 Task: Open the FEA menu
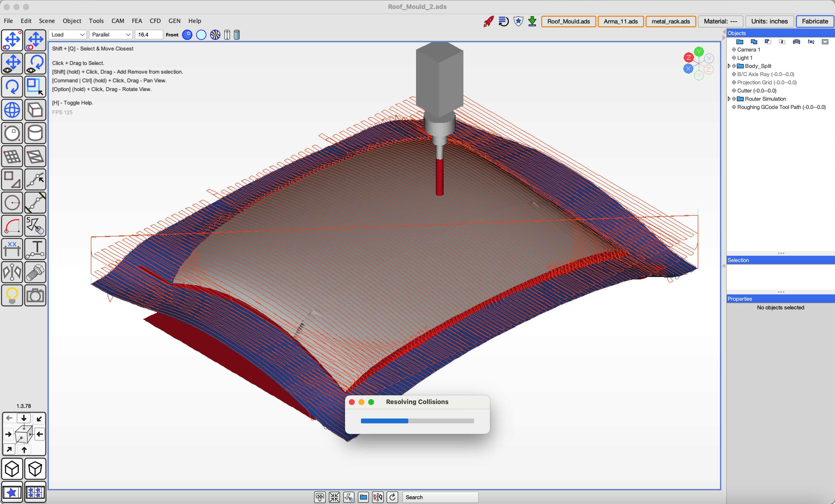coord(137,21)
